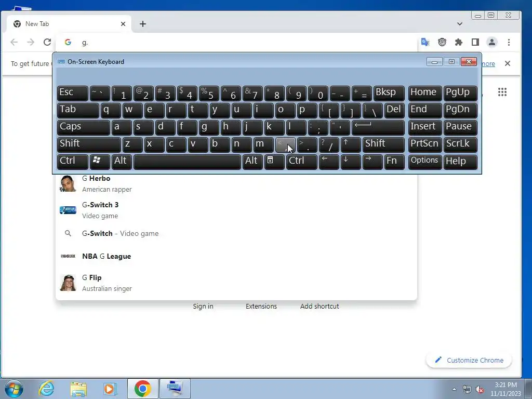Click the Del key
The width and height of the screenshot is (532, 399).
click(x=395, y=110)
